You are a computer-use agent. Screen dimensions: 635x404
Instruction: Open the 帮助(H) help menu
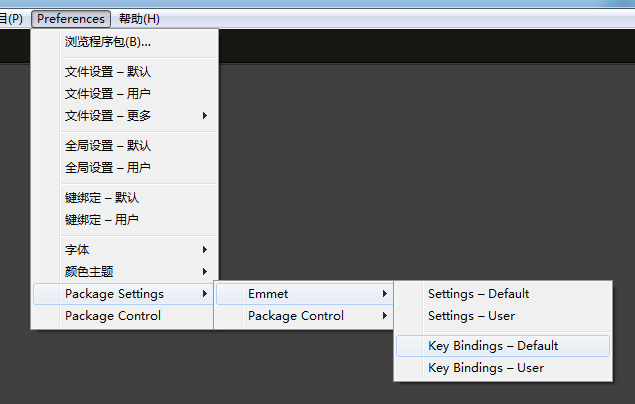point(139,19)
